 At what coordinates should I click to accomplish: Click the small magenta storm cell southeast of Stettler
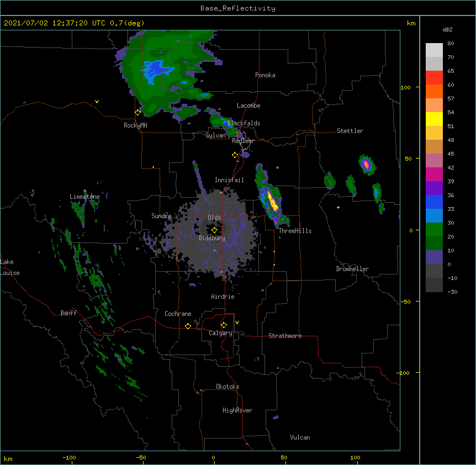[x=366, y=165]
